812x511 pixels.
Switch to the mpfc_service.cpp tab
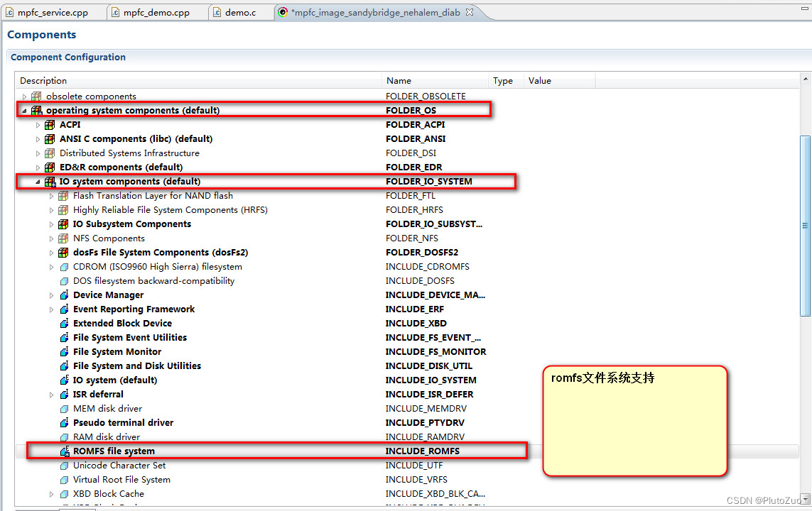[x=53, y=12]
